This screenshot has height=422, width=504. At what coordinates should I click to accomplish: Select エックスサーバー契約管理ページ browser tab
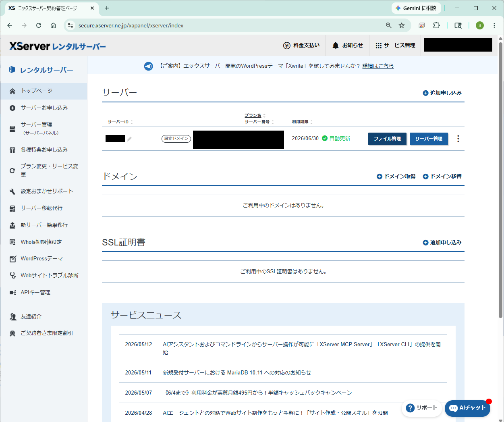click(51, 8)
